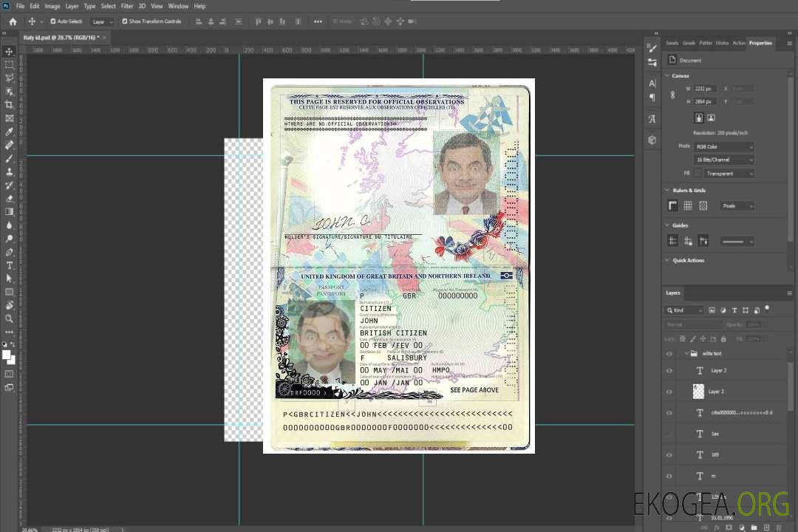Select the Rectangular Marquee tool
The image size is (798, 532).
9,65
